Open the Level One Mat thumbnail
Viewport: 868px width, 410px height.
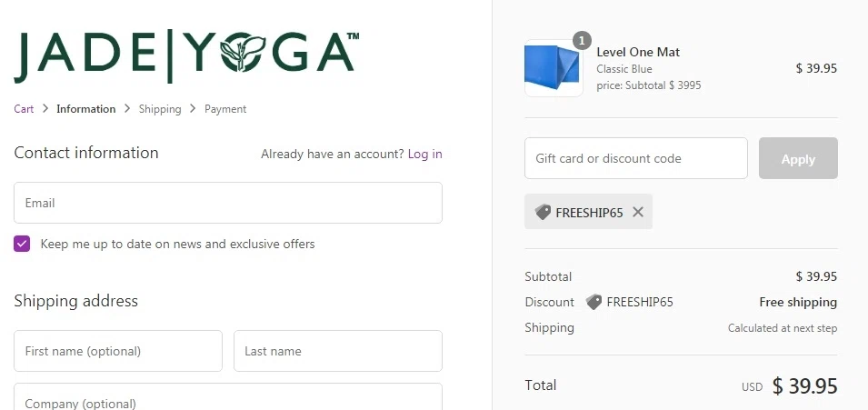[554, 68]
